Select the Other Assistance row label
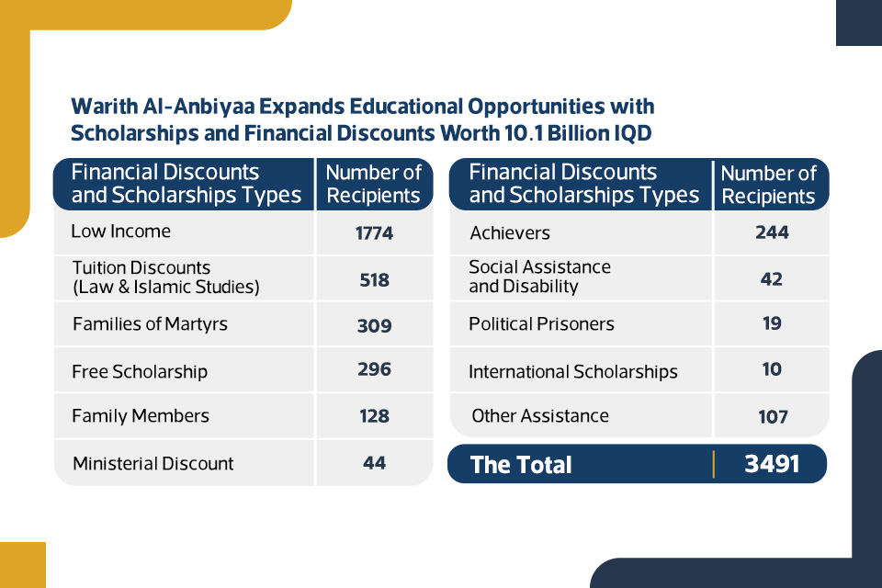The width and height of the screenshot is (882, 588). coord(540,416)
